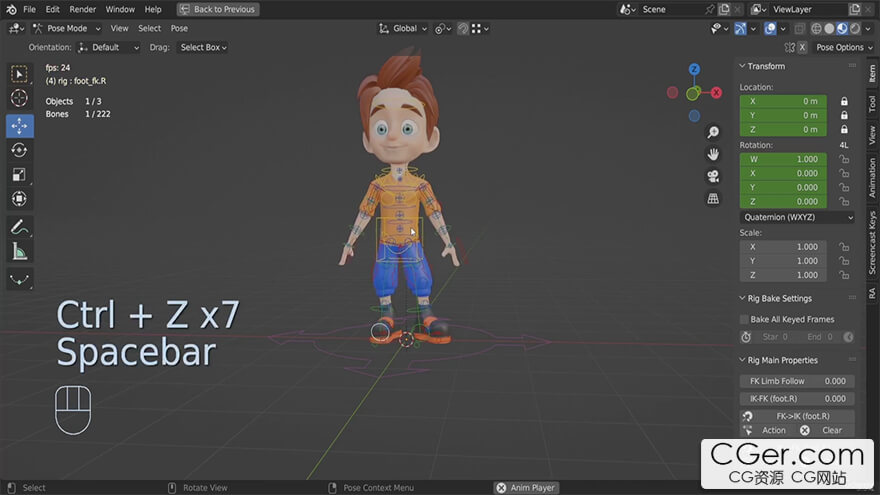This screenshot has height=495, width=880.
Task: Toggle X-axis mirror next to Pose Options
Action: click(802, 47)
